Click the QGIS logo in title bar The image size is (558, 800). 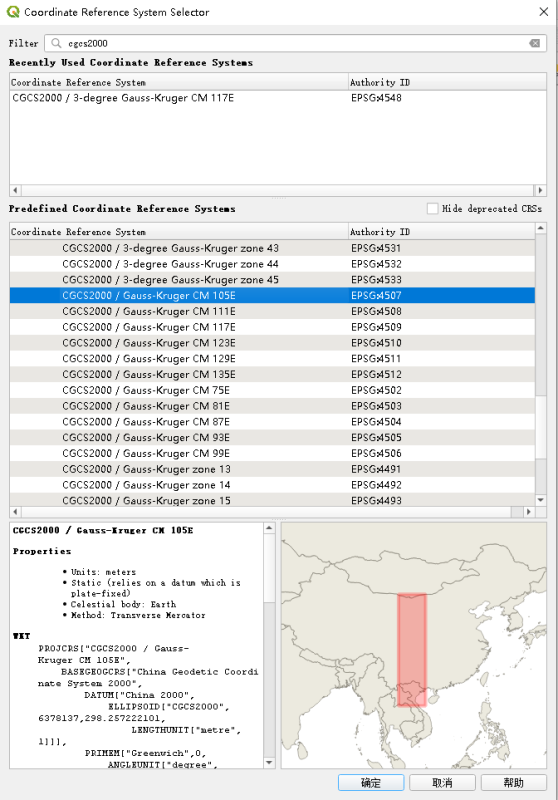[x=13, y=12]
